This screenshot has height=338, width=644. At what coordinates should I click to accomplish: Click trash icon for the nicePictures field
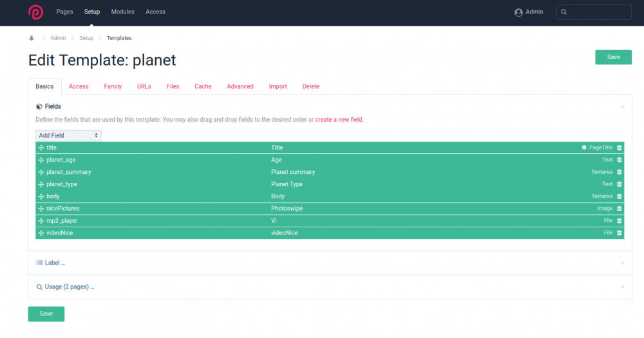[620, 209]
